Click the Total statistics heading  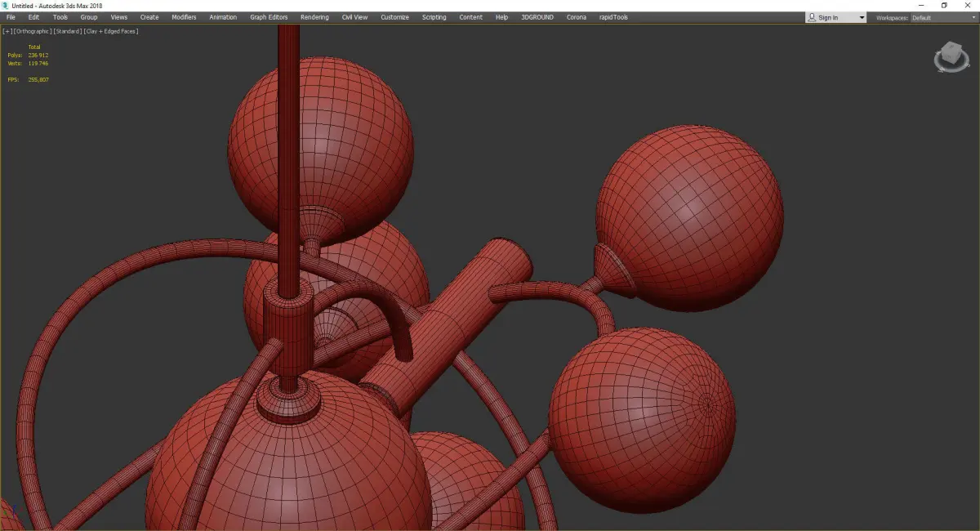[x=34, y=47]
